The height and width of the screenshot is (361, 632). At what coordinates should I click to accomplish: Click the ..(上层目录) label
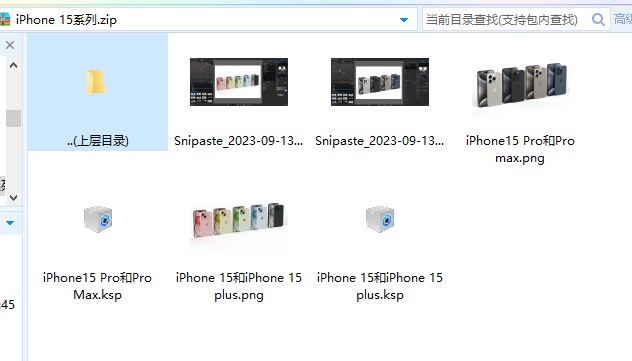pos(98,141)
